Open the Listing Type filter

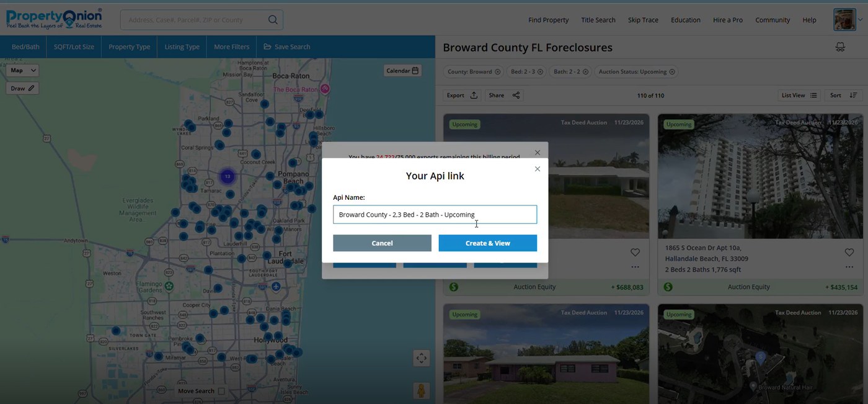182,47
